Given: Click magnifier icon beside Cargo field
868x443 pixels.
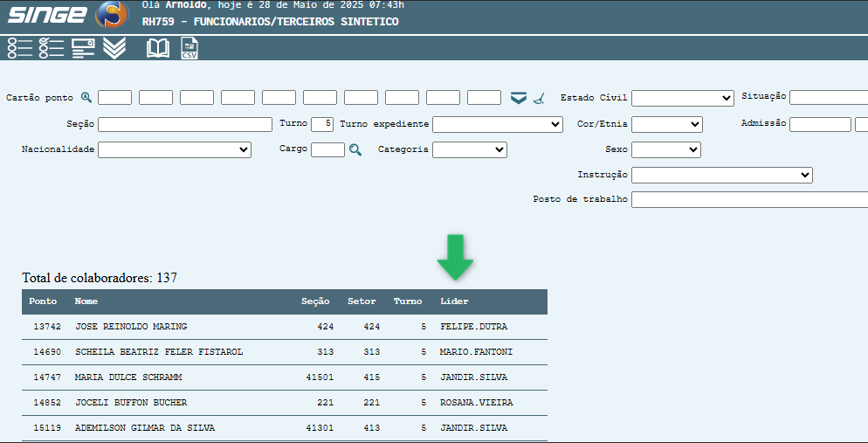Looking at the screenshot, I should coord(355,150).
